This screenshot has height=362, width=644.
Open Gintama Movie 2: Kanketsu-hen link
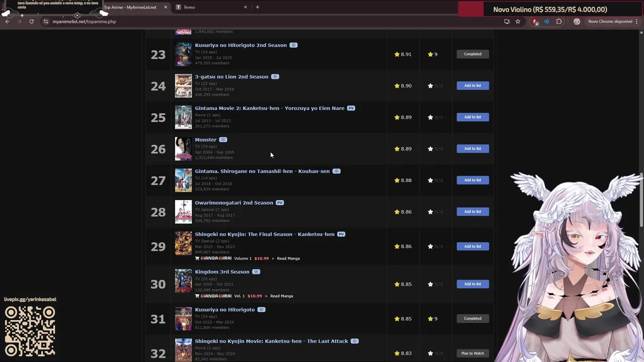click(x=270, y=108)
